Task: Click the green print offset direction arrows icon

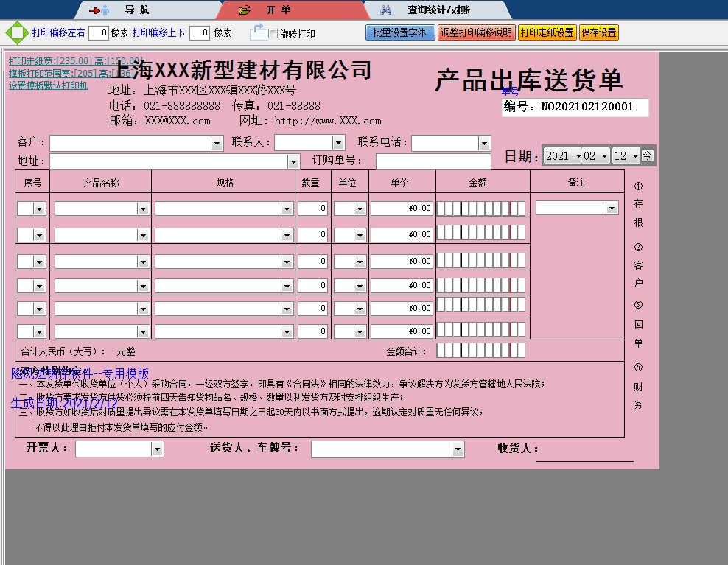Action: pyautogui.click(x=15, y=33)
